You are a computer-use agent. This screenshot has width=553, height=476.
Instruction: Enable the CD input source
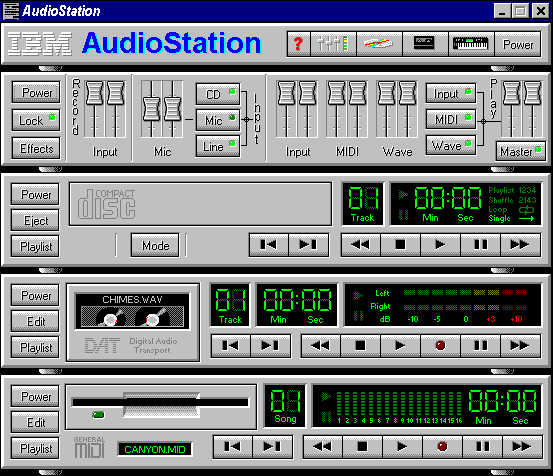pos(218,94)
